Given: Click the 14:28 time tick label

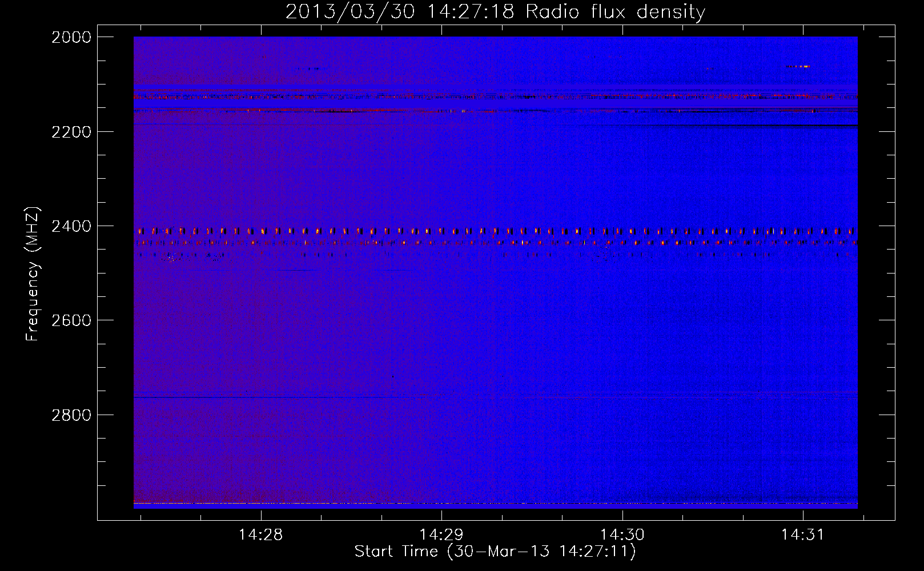Looking at the screenshot, I should [x=260, y=534].
